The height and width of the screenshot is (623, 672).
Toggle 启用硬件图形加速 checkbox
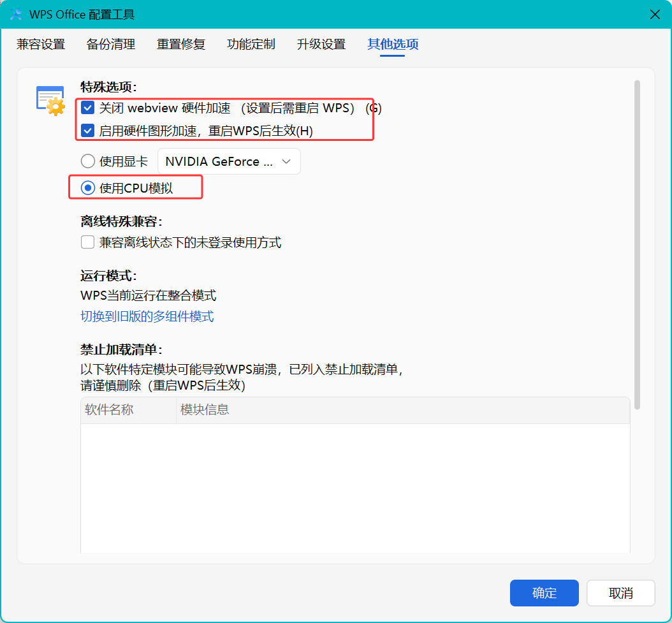point(88,130)
